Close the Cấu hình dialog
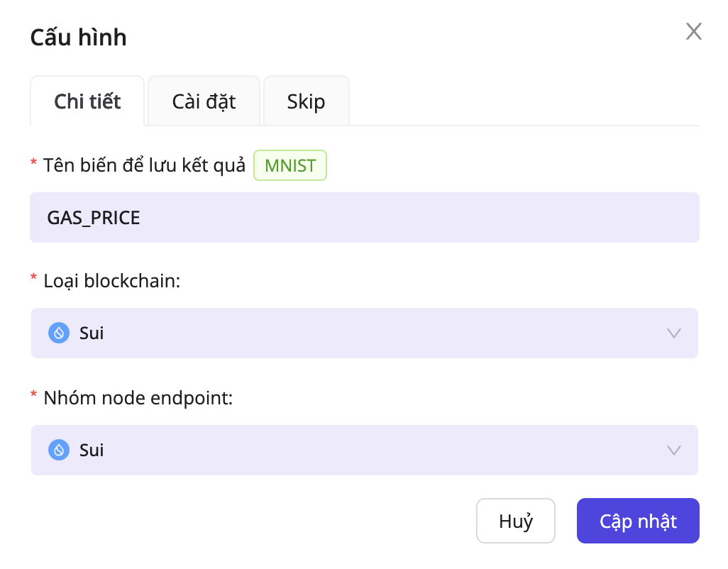The image size is (728, 569). tap(693, 31)
